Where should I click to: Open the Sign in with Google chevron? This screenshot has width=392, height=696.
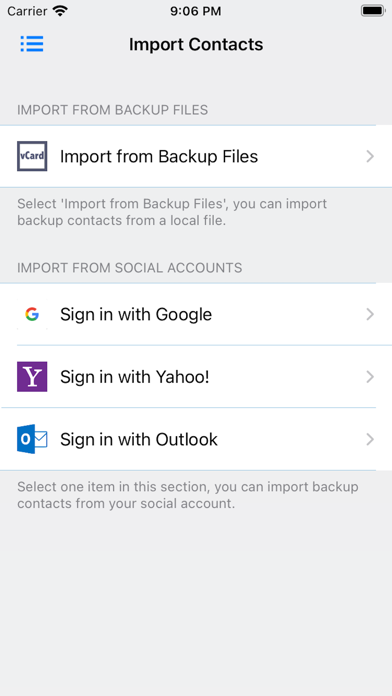[370, 314]
